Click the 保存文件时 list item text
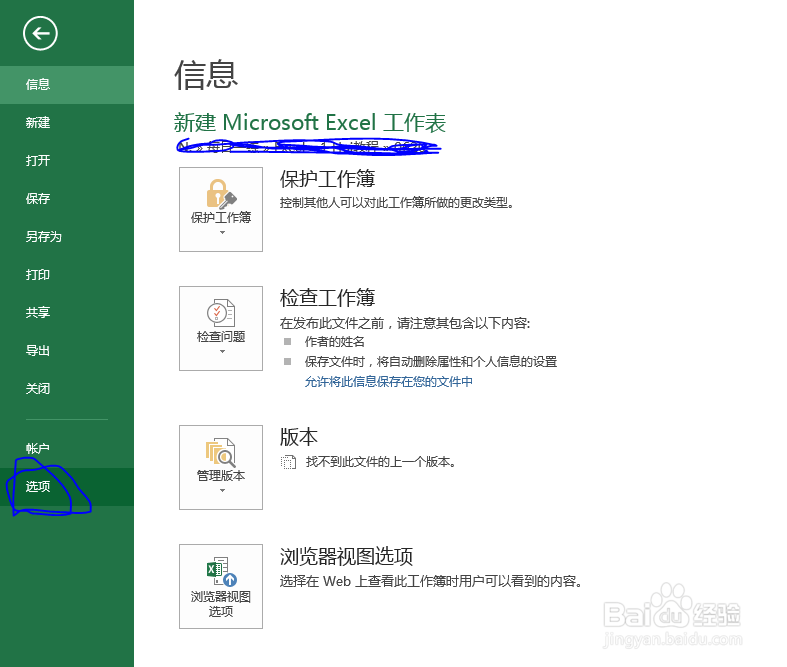 [431, 362]
